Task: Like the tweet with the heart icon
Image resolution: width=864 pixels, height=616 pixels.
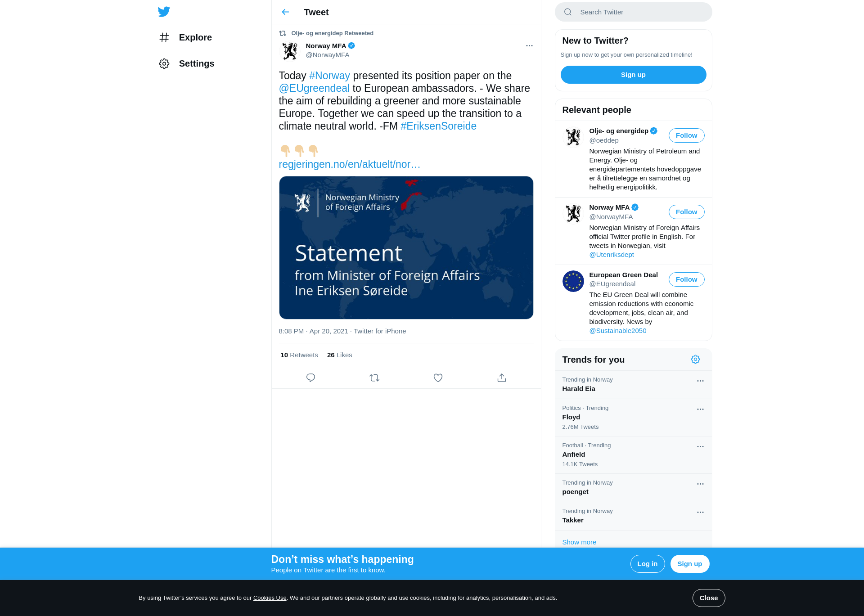Action: pyautogui.click(x=438, y=378)
